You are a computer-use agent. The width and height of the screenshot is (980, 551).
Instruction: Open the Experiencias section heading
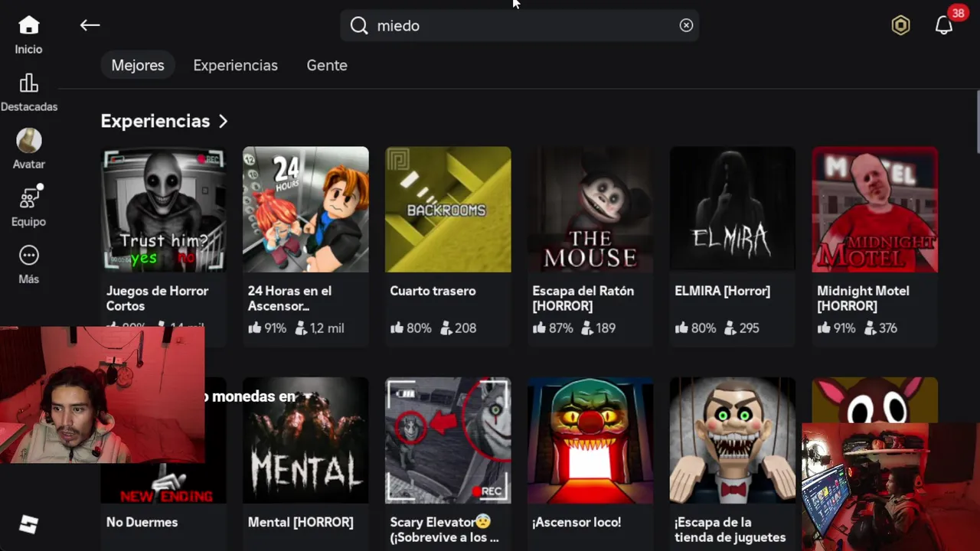coord(155,121)
